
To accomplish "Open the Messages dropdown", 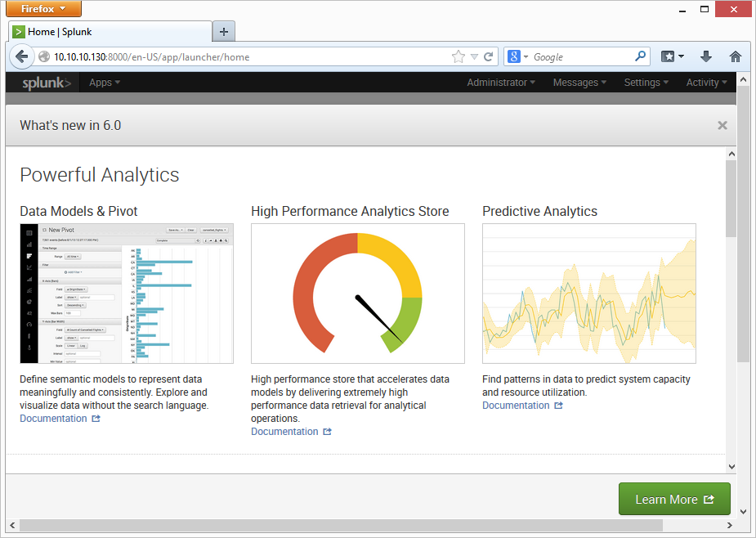I will coord(579,83).
